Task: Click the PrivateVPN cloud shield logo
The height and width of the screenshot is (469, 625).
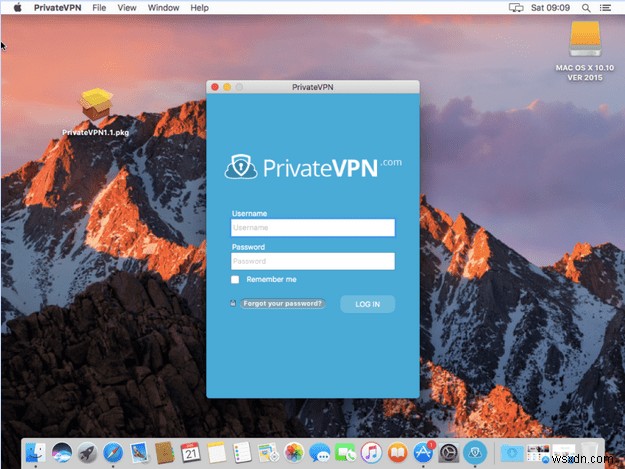Action: point(241,167)
